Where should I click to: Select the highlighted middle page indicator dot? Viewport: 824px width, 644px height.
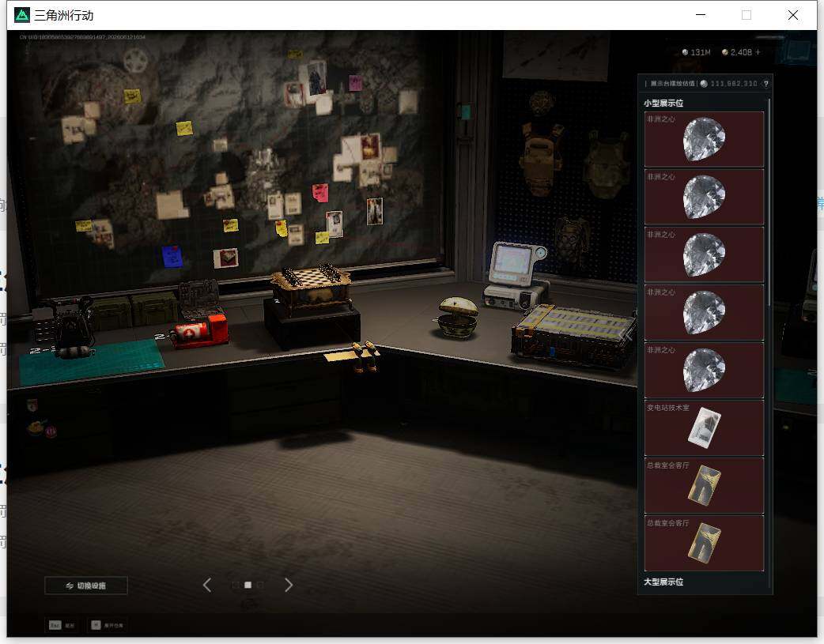pos(248,585)
